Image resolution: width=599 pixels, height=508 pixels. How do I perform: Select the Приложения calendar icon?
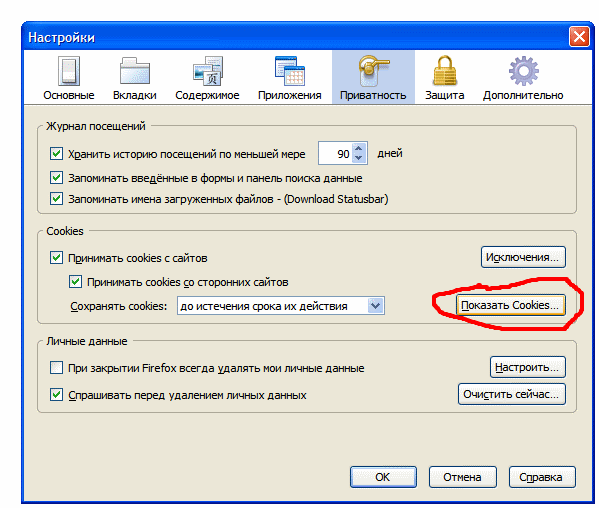pyautogui.click(x=290, y=71)
